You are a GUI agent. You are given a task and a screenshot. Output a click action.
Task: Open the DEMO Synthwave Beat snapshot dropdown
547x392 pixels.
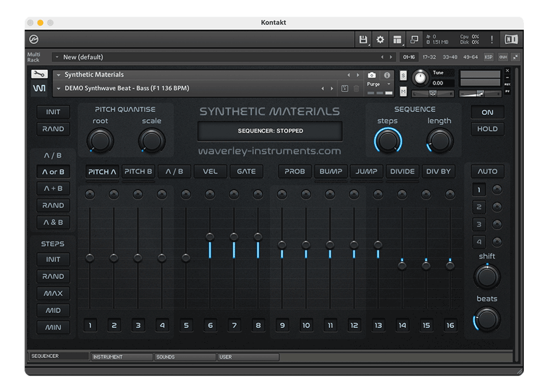58,89
